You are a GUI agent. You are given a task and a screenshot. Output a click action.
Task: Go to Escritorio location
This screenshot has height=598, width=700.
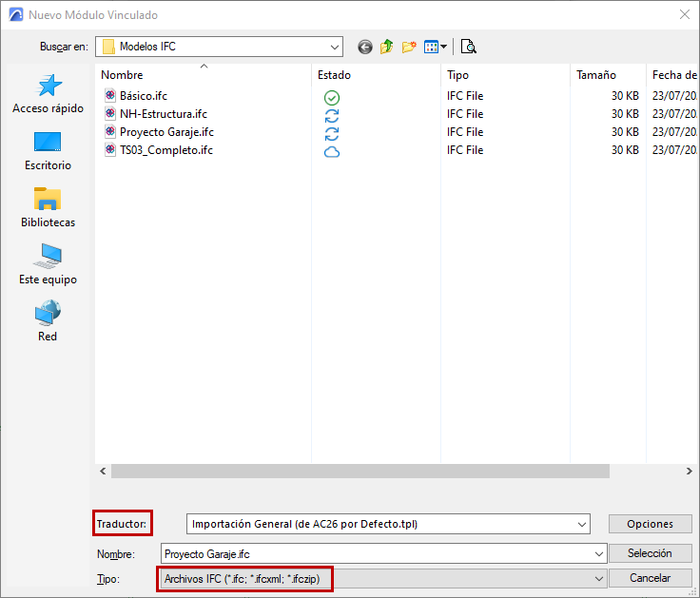tap(48, 151)
